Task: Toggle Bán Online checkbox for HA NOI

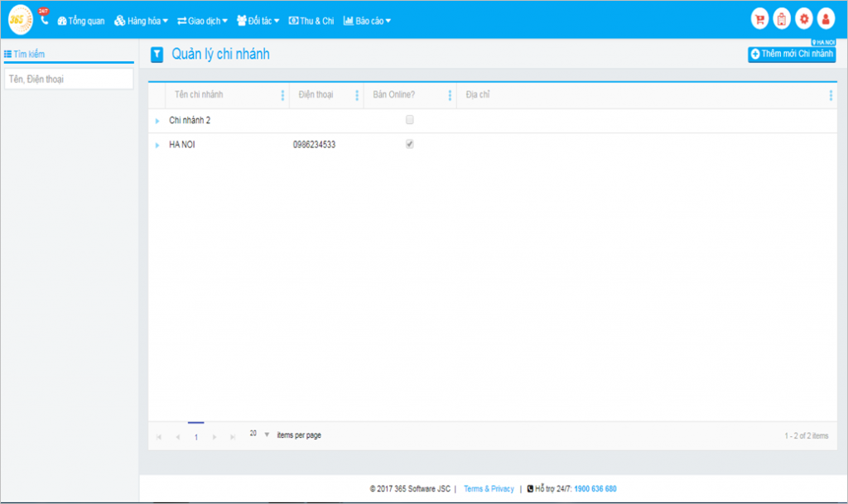Action: 409,144
